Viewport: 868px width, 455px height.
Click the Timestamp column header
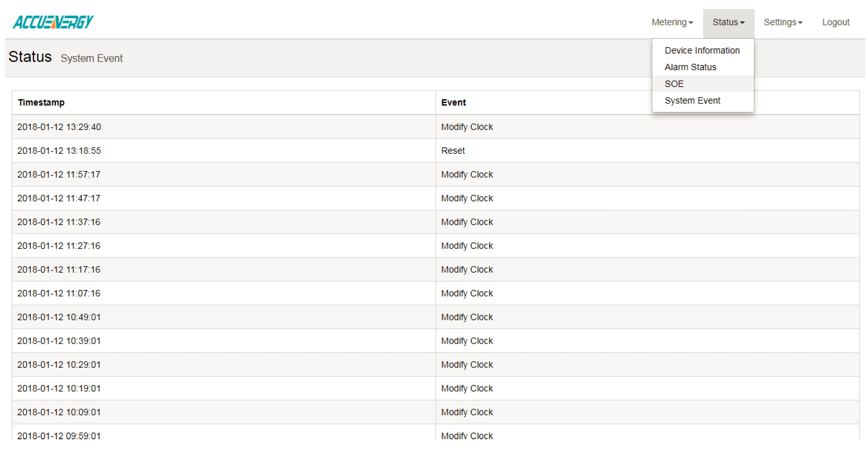[x=41, y=102]
